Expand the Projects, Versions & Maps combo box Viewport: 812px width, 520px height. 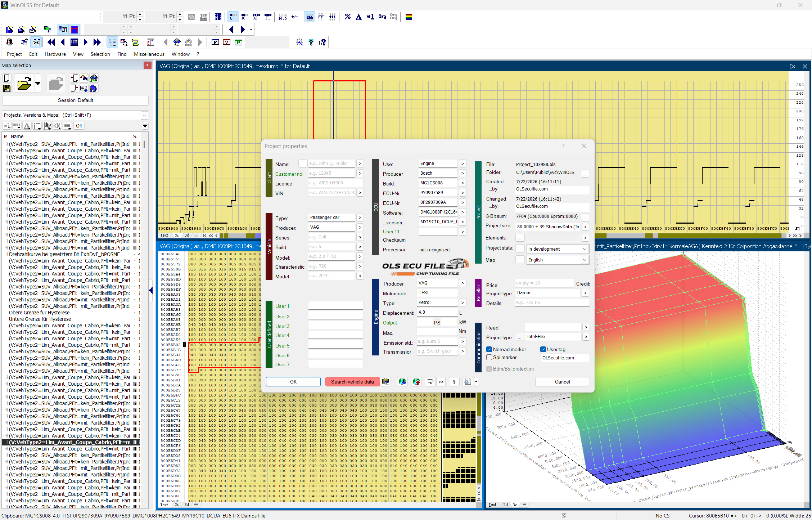click(x=144, y=115)
